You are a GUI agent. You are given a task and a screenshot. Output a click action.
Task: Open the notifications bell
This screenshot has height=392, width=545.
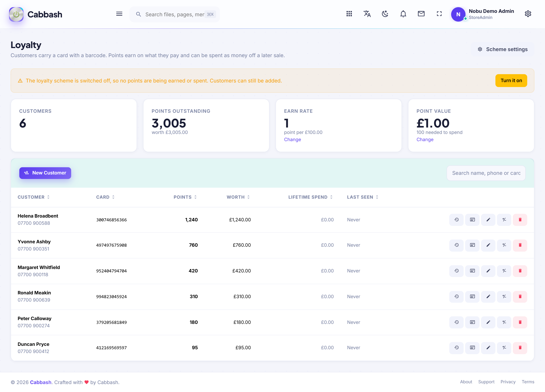403,14
